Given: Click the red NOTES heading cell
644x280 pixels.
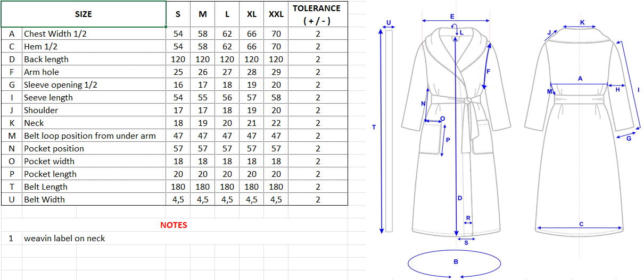Looking at the screenshot, I should [174, 225].
